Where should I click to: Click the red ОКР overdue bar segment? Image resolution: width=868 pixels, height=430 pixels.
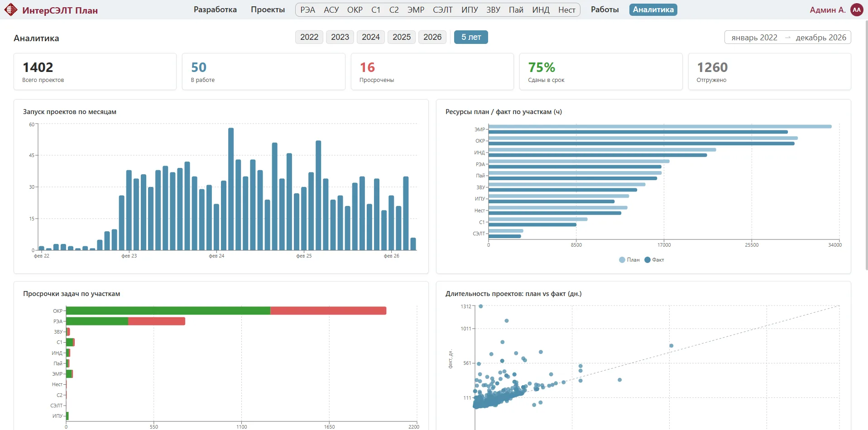pos(328,311)
